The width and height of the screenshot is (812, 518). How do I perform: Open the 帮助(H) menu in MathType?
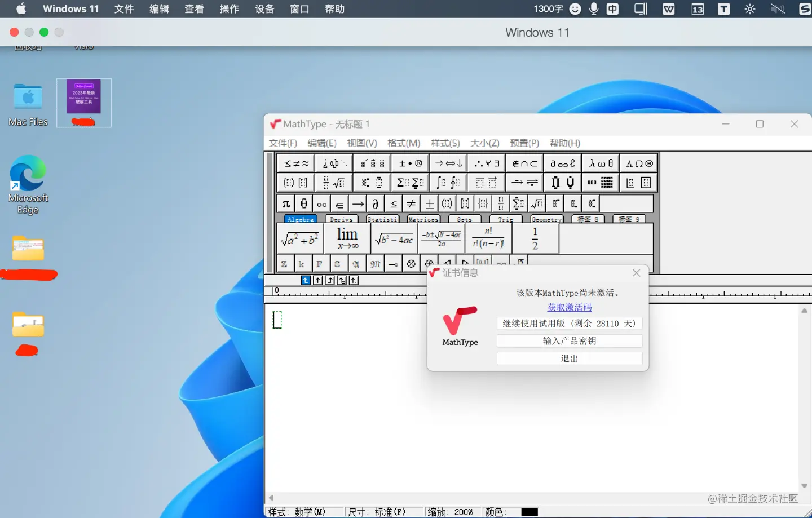(565, 143)
